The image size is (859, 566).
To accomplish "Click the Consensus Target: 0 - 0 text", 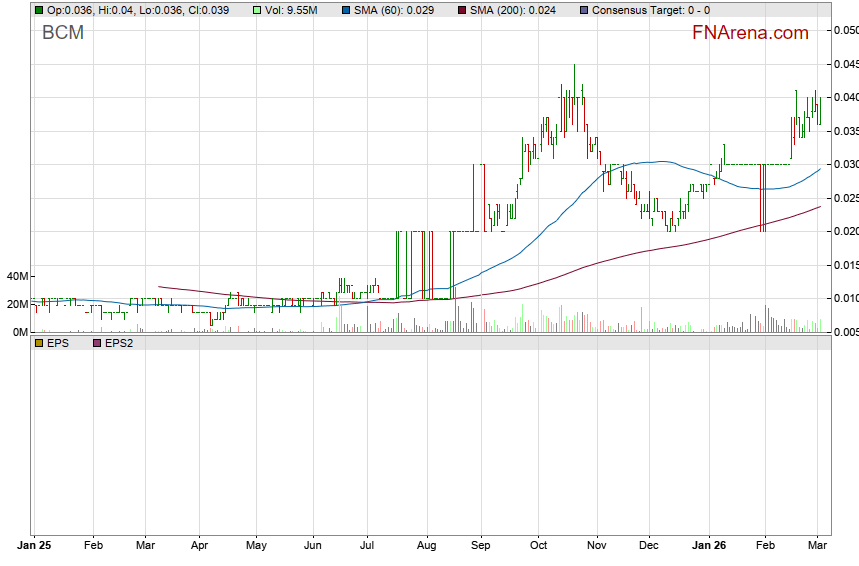I will [x=651, y=10].
